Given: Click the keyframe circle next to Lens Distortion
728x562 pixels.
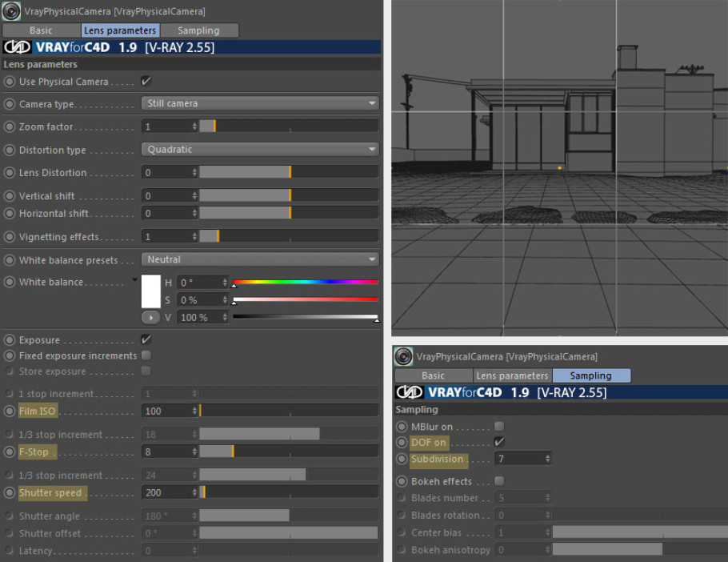Looking at the screenshot, I should click(10, 172).
